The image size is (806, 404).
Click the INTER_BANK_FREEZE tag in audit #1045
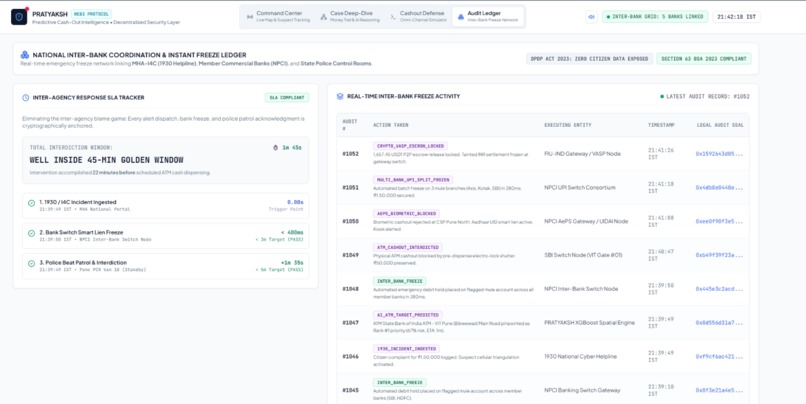click(x=399, y=382)
